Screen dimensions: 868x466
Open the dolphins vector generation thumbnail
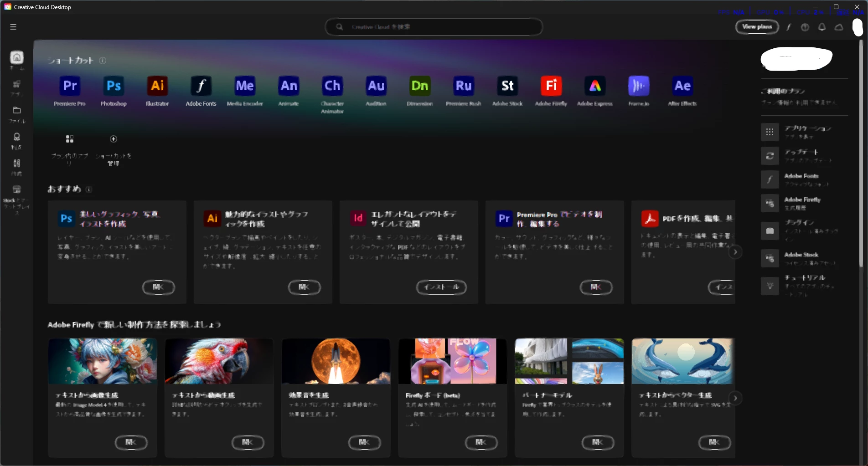683,361
